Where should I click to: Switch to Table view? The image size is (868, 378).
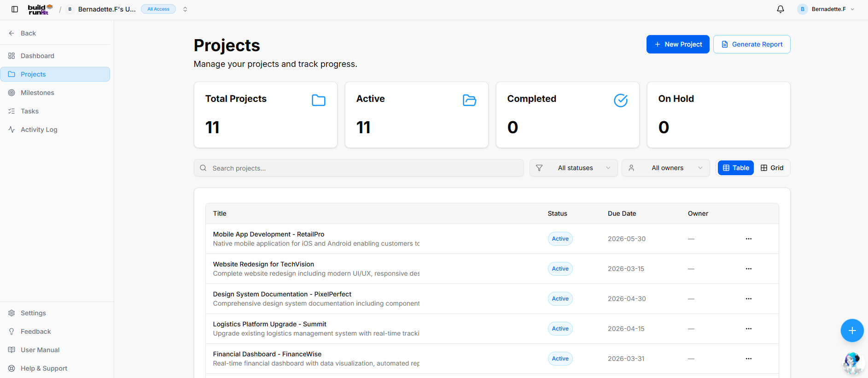(x=736, y=168)
